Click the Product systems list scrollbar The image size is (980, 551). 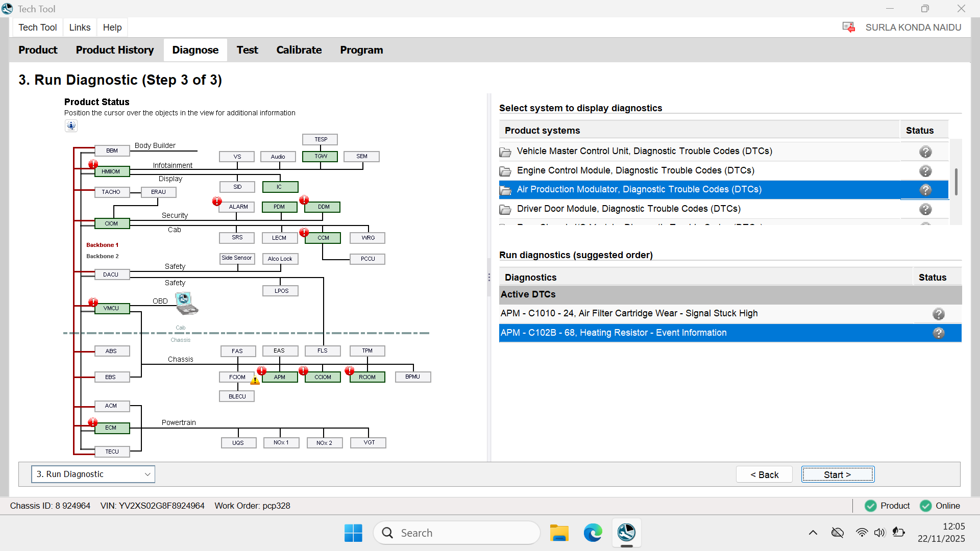(956, 182)
